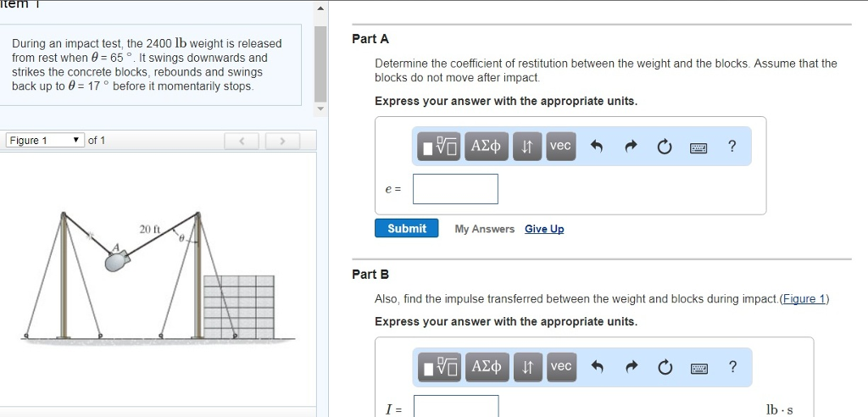This screenshot has width=868, height=417.
Task: Undo last edit in Part A toolbar
Action: [x=596, y=146]
